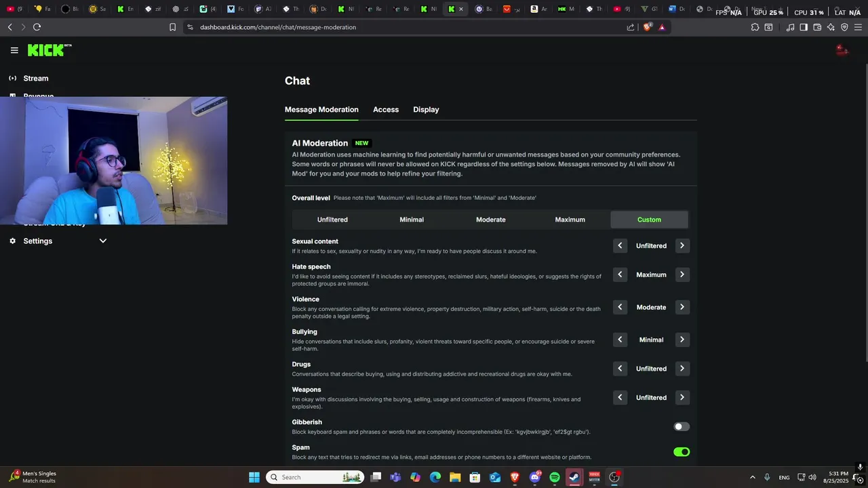
Task: Click the KICK logo
Action: click(50, 50)
